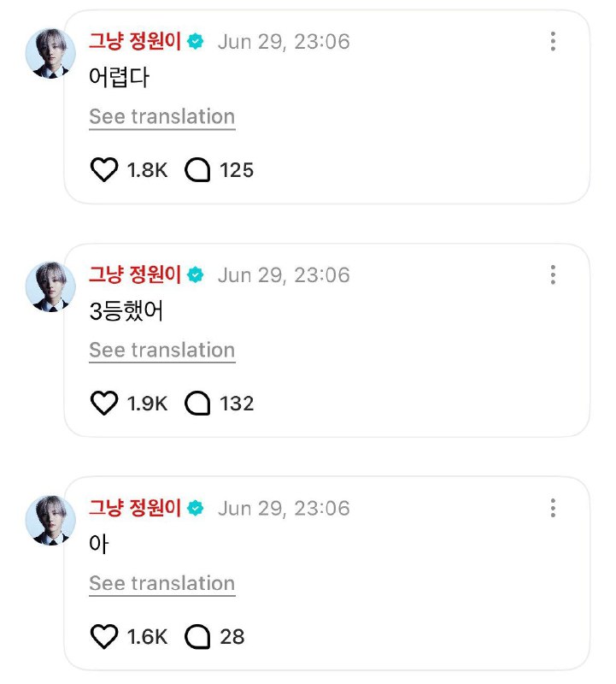This screenshot has height=684, width=616.
Task: Open more options for the 3등했어 post
Action: (553, 274)
